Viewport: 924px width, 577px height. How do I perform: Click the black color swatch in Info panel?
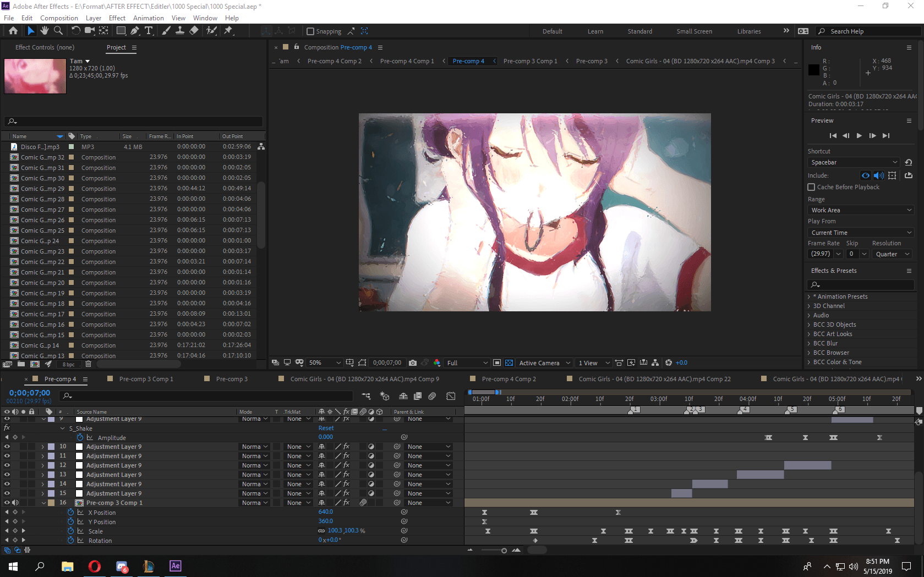pos(813,70)
